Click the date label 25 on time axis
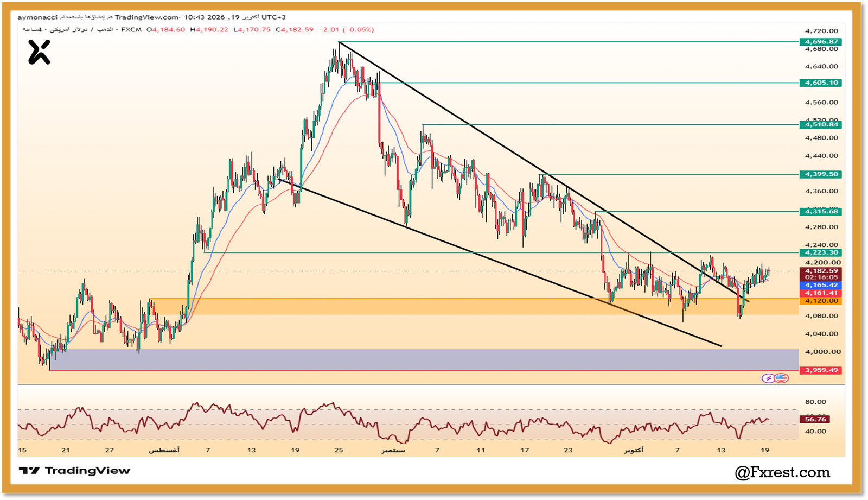 pyautogui.click(x=339, y=450)
